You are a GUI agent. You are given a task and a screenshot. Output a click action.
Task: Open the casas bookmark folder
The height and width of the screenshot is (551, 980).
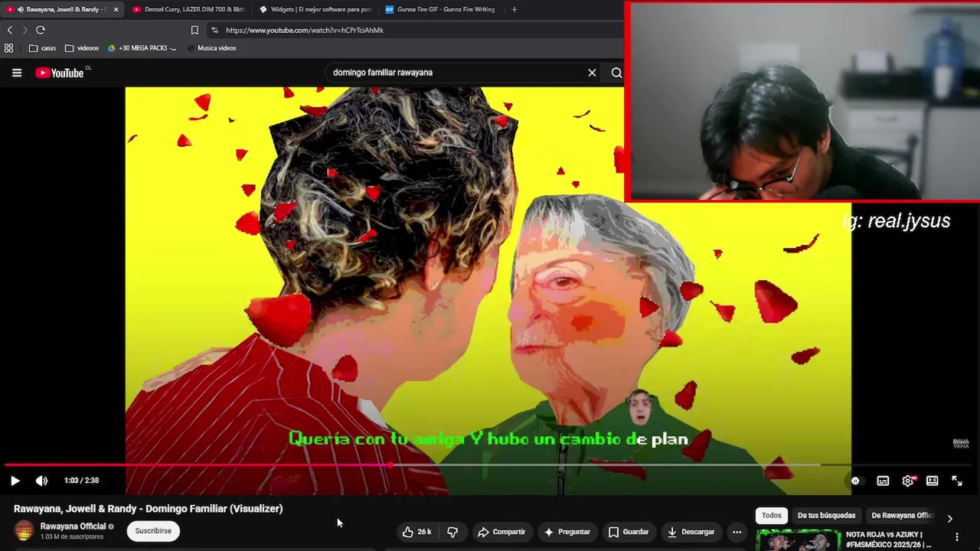[43, 47]
